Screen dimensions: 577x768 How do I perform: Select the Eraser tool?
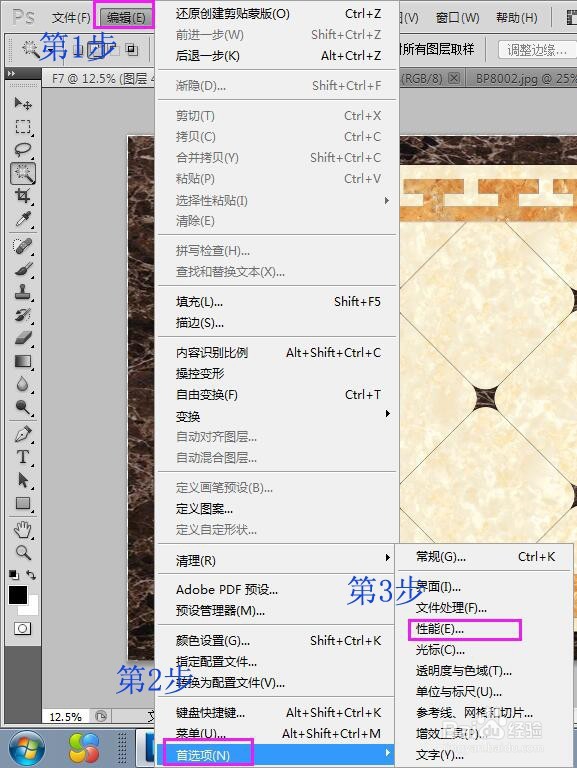pyautogui.click(x=23, y=338)
